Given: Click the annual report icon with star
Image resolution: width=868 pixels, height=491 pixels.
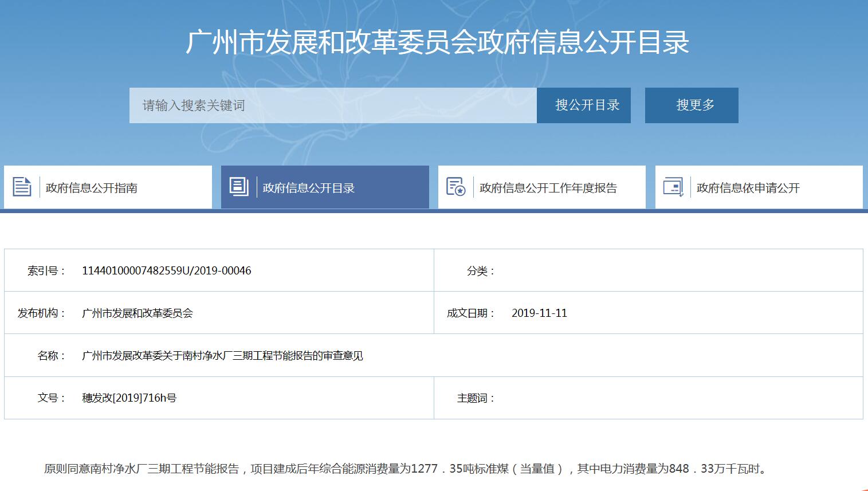Looking at the screenshot, I should (455, 187).
